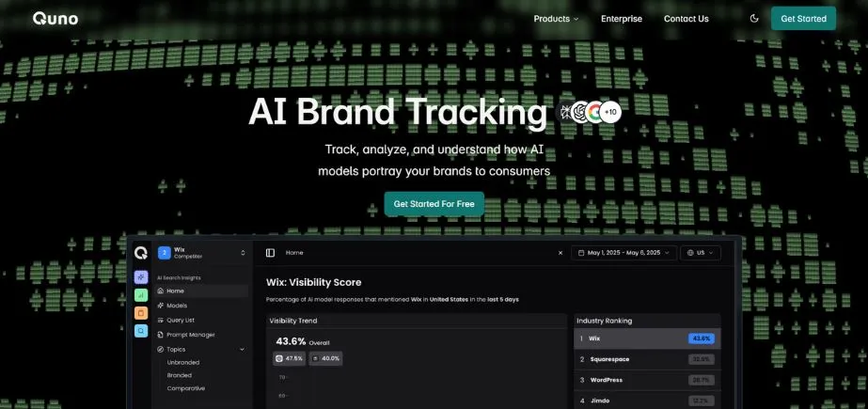Click the Quno logo in header
Image resolution: width=868 pixels, height=409 pixels.
[x=55, y=18]
